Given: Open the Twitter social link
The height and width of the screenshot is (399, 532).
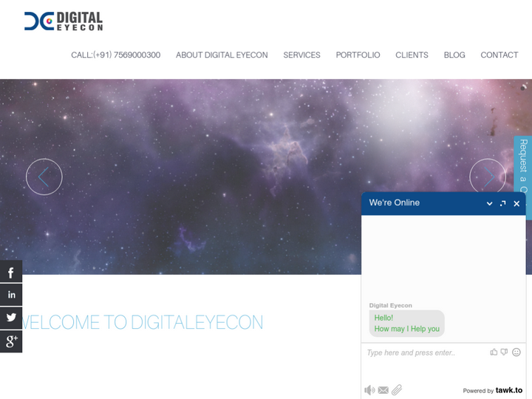Looking at the screenshot, I should pos(11,318).
